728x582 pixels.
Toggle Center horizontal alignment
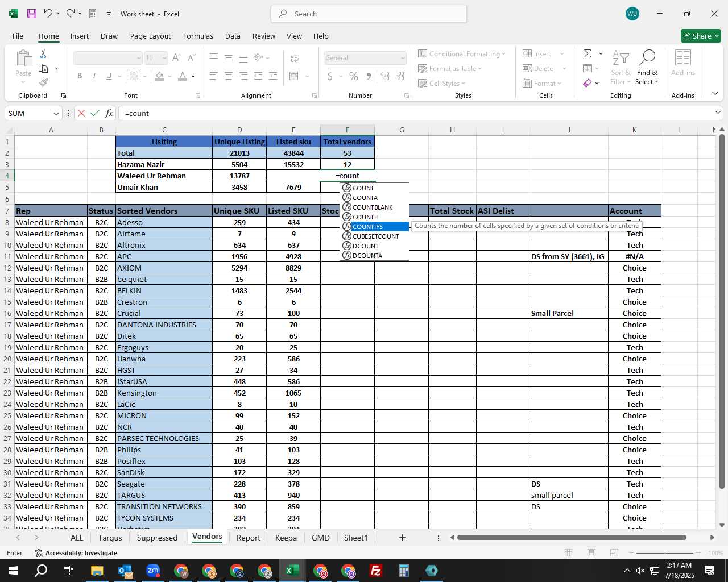(x=229, y=76)
